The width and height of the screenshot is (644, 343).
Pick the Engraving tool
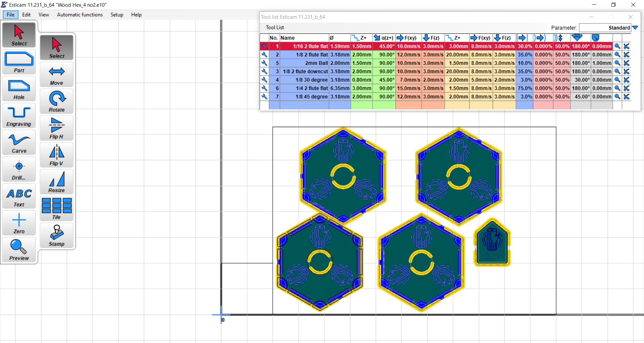[x=19, y=116]
